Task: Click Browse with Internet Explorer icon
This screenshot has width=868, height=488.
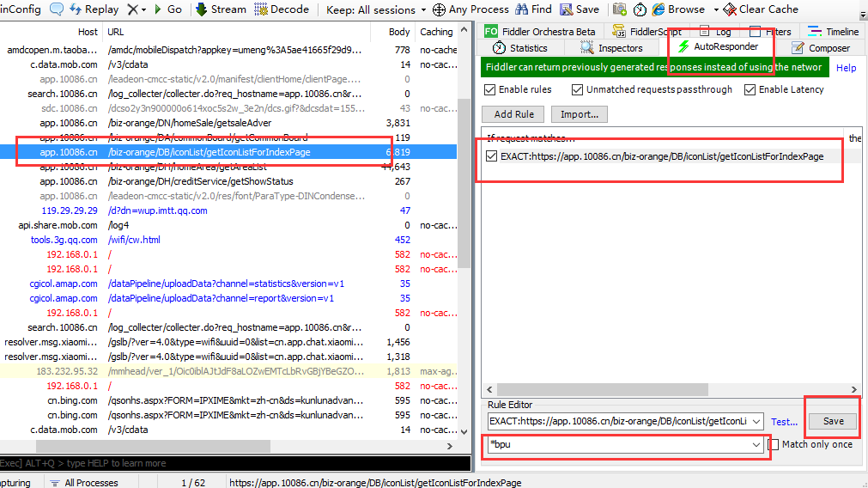Action: point(659,9)
